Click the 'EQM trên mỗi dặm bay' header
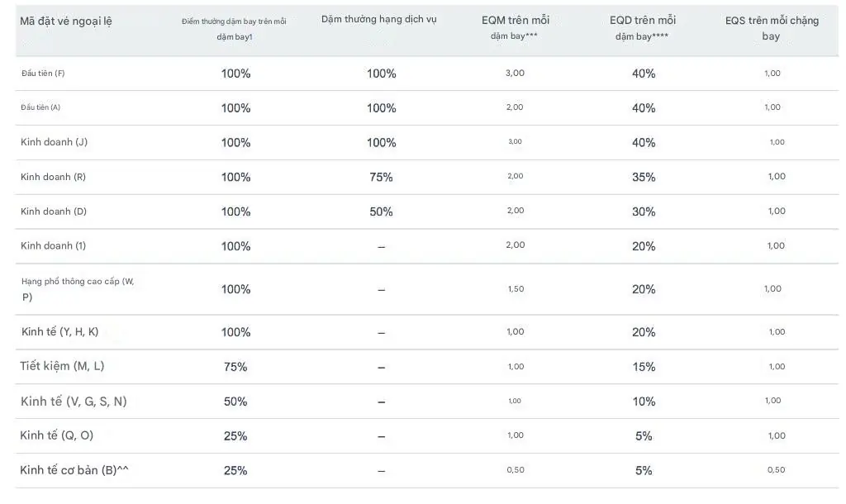 pyautogui.click(x=515, y=27)
